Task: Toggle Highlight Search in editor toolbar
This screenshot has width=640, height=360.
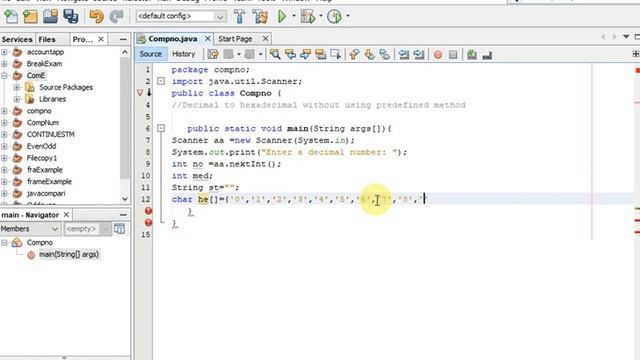Action: tap(320, 54)
